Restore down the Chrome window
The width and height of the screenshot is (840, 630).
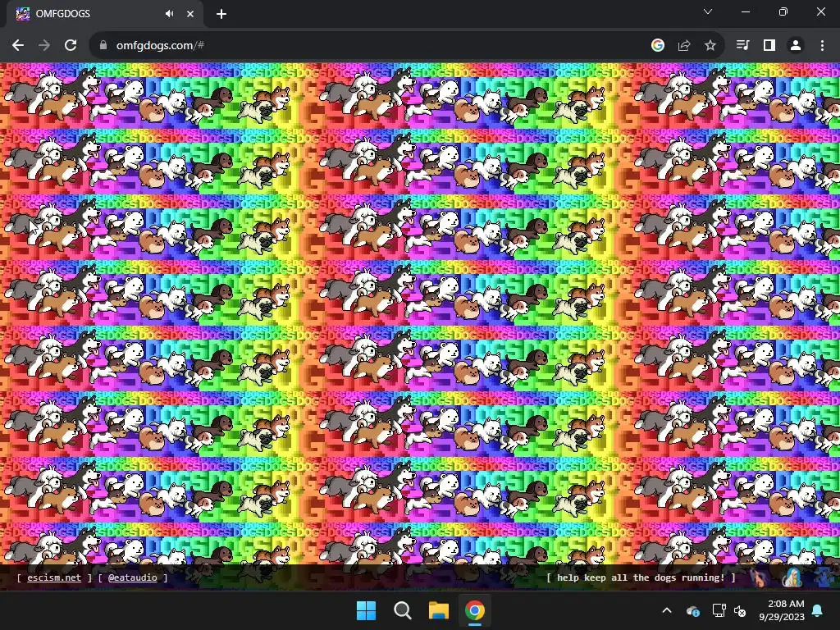[783, 11]
